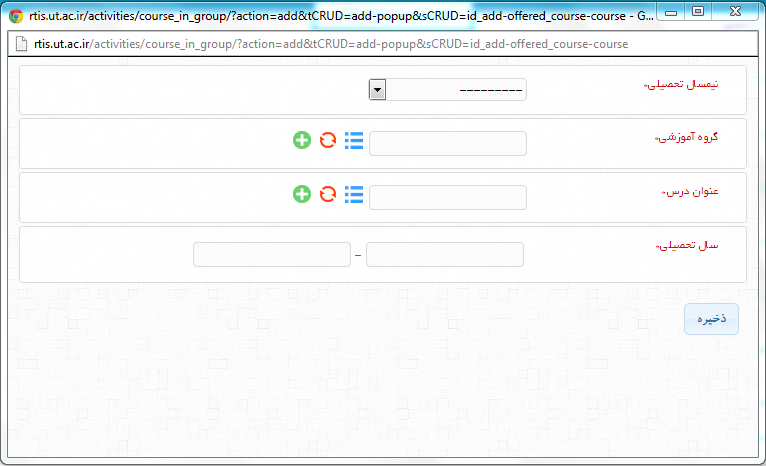Select the left-hand سال تحصیلی year field

pos(271,255)
